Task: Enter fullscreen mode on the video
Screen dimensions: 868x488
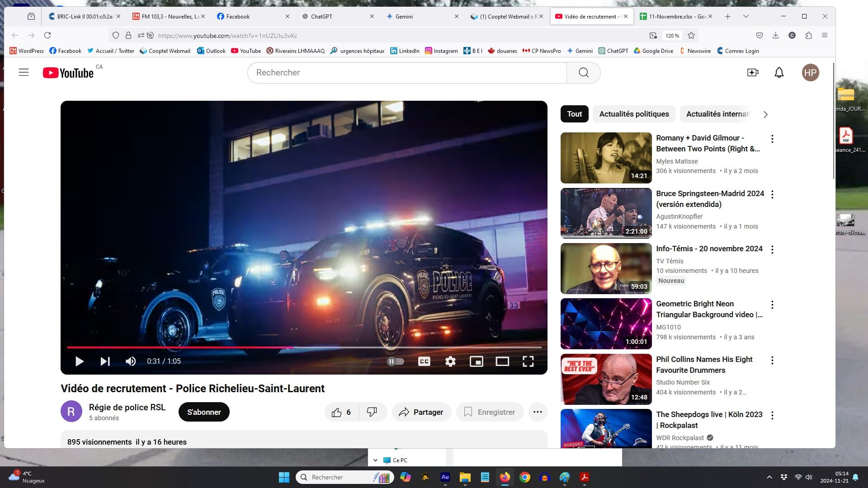Action: point(528,361)
